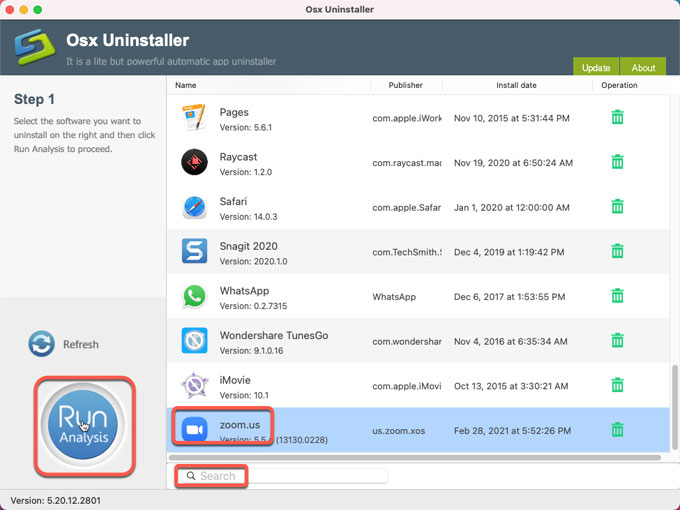This screenshot has height=510, width=680.
Task: Click the com.raycast.mac publisher cell
Action: click(407, 163)
